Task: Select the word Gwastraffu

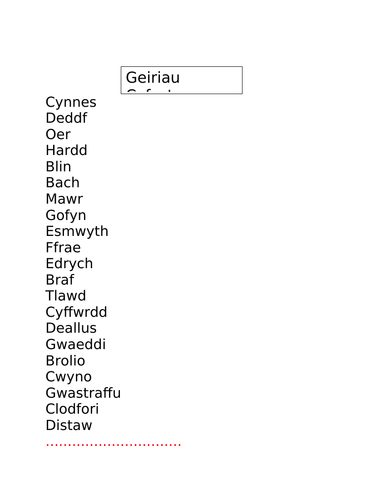Action: (83, 393)
